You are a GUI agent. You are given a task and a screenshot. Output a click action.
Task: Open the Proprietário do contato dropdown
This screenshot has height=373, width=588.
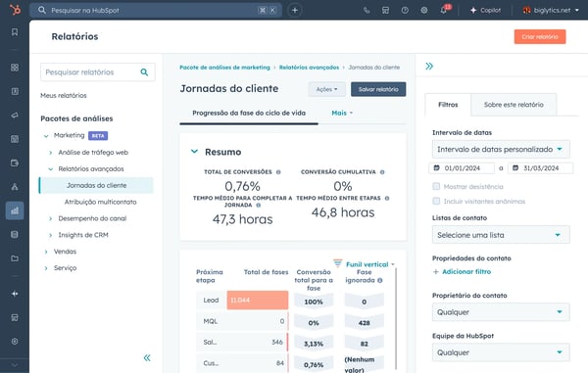(x=501, y=312)
